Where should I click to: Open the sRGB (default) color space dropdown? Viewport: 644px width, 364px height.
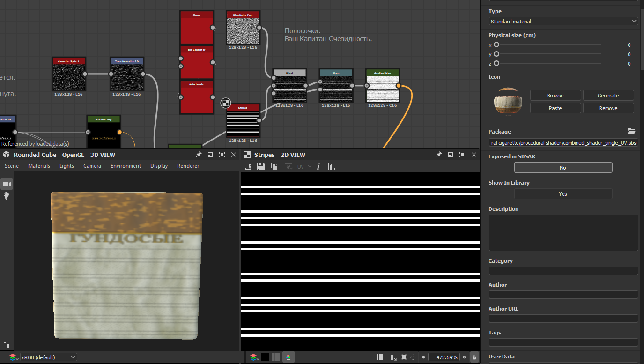(49, 357)
